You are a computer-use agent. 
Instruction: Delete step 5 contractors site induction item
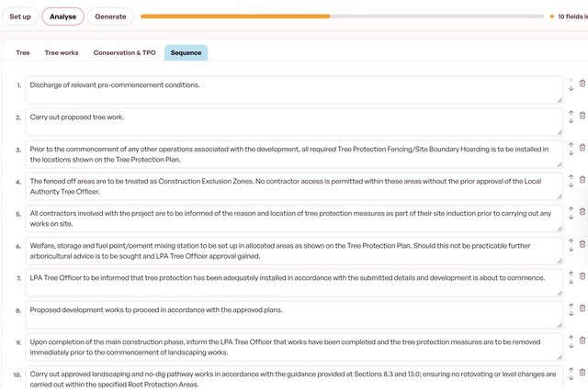582,212
